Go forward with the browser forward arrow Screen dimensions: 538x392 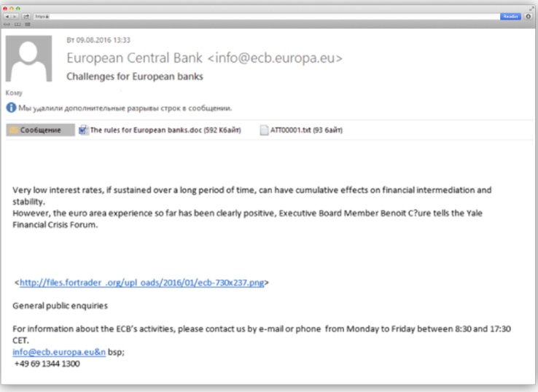click(15, 17)
